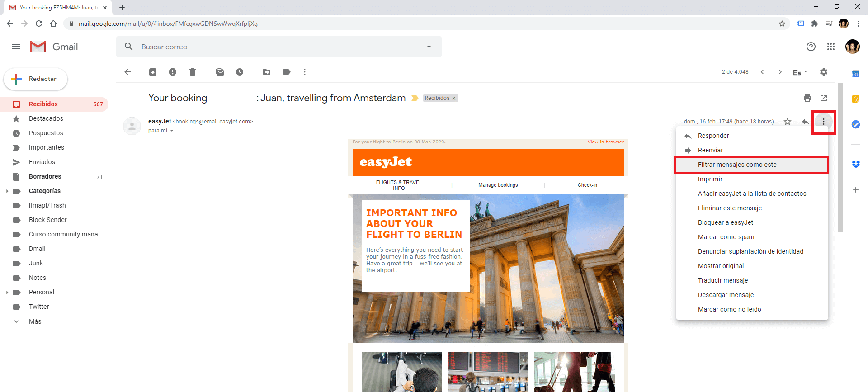Click page vertical scrollbar

(840, 157)
